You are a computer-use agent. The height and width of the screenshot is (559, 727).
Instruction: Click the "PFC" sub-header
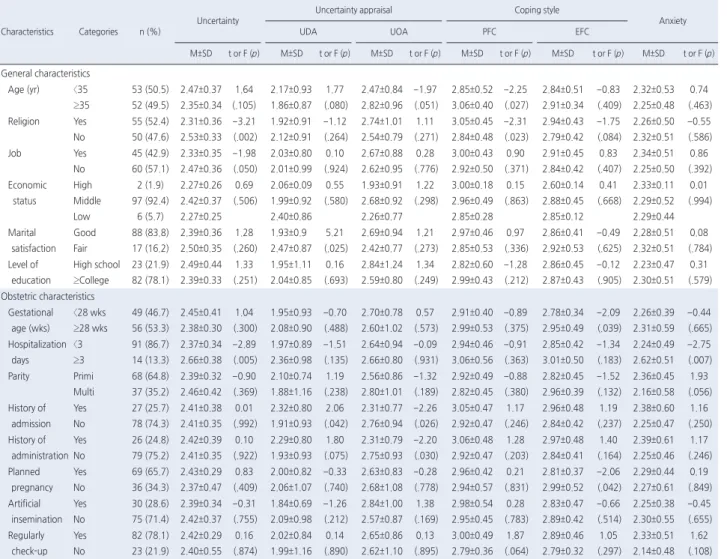tap(489, 32)
